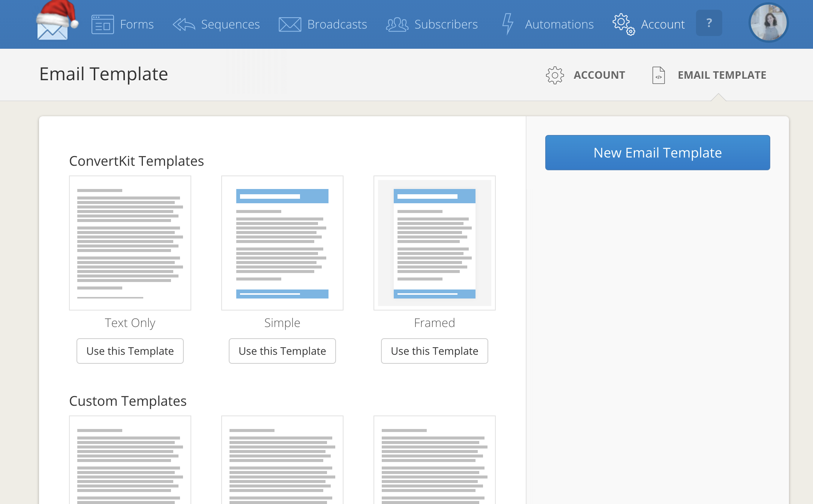Select the EMAIL TEMPLATE tab
Image resolution: width=813 pixels, height=504 pixels.
point(721,75)
